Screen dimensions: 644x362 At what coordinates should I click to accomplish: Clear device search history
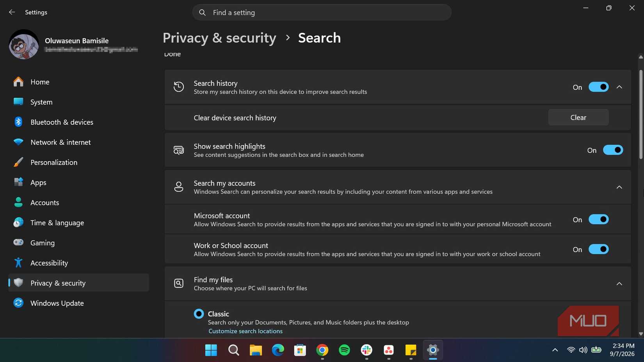pyautogui.click(x=578, y=117)
